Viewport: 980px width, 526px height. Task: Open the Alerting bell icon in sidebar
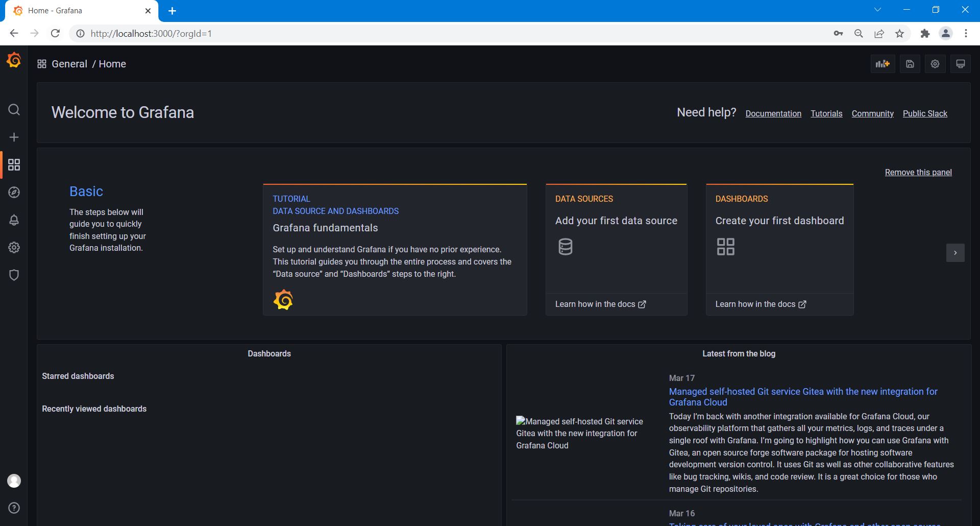[14, 220]
